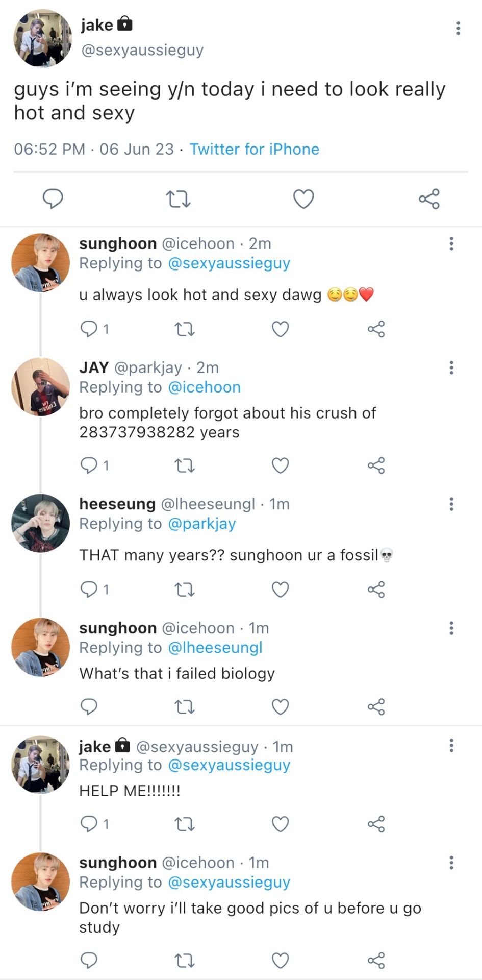Open options menu for JAY's reply
Viewport: 482px width, 980px height.
[x=451, y=367]
